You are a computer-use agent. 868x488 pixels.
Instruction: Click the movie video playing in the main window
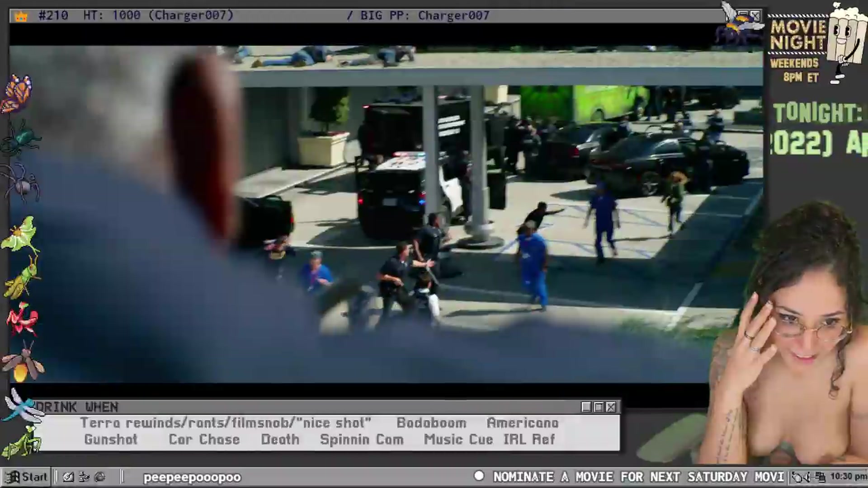[x=386, y=214]
